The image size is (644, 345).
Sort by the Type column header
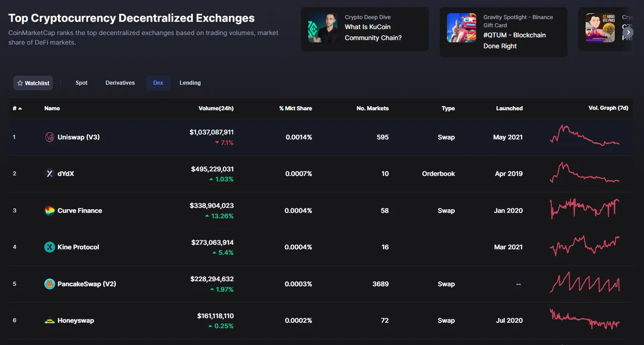(448, 109)
